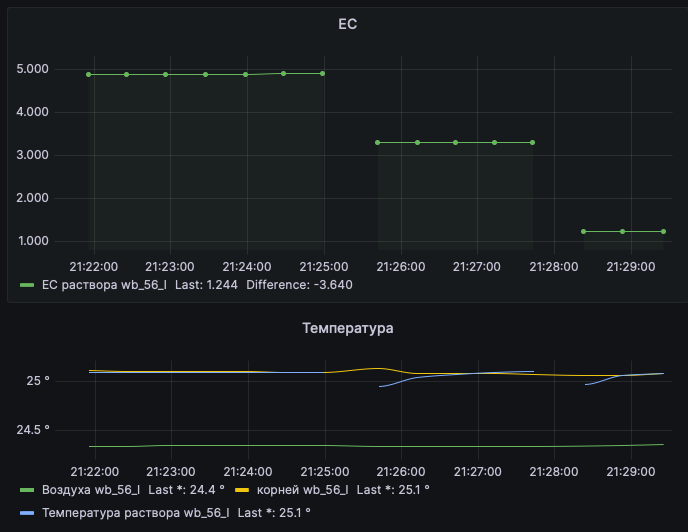Click the 'Last *: 25.1 °' value for корней
Viewport: 688px width, 532px height.
click(x=393, y=490)
